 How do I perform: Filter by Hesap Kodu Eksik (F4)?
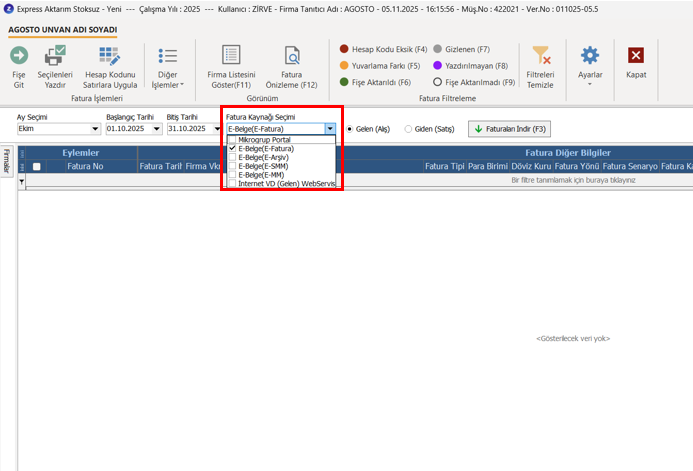coord(383,49)
